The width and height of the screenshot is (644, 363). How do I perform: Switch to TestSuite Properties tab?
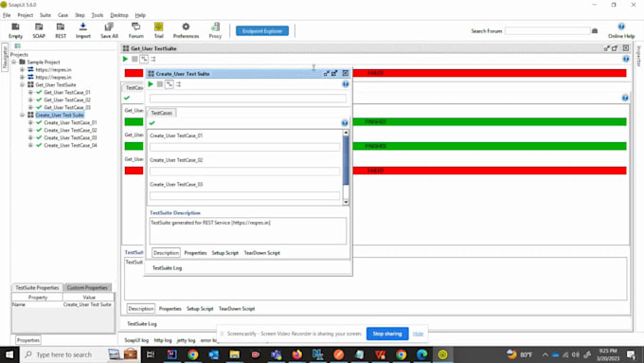[37, 288]
